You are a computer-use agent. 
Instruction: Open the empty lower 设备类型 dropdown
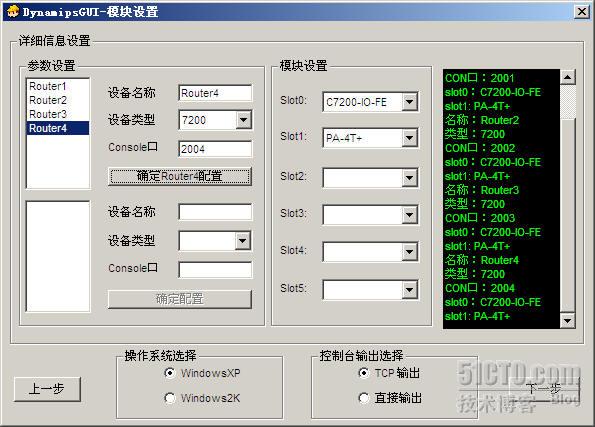pos(242,241)
